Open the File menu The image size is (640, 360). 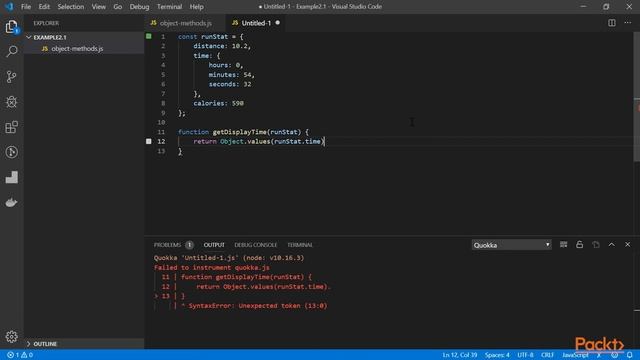point(26,7)
